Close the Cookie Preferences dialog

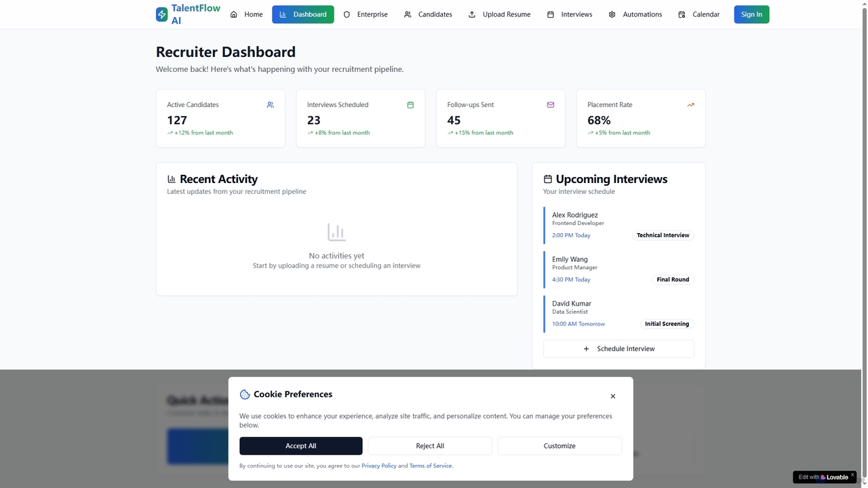(613, 396)
